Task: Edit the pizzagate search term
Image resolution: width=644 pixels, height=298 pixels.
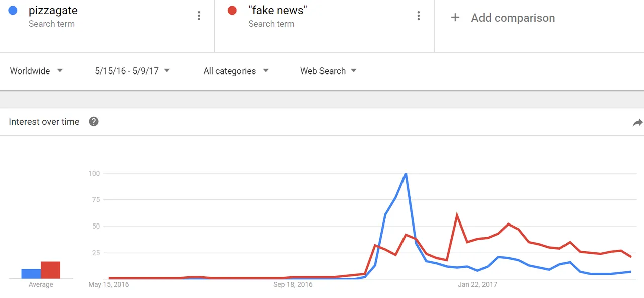Action: point(53,10)
